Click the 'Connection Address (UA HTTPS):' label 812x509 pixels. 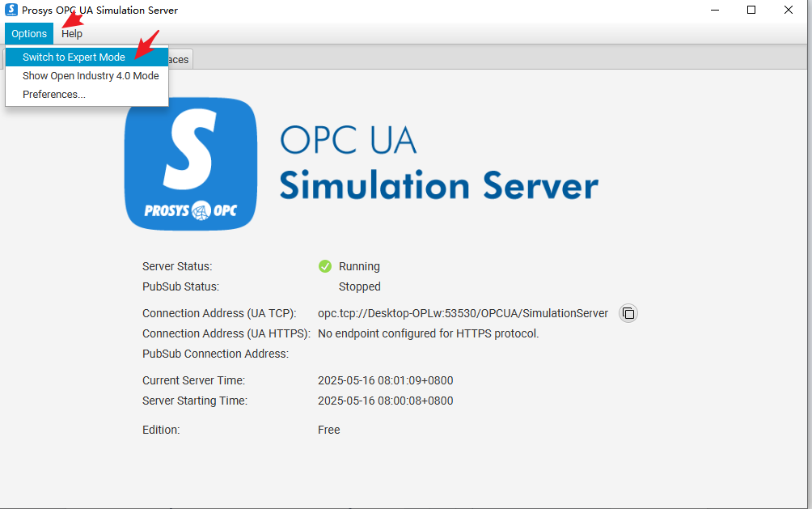(226, 333)
